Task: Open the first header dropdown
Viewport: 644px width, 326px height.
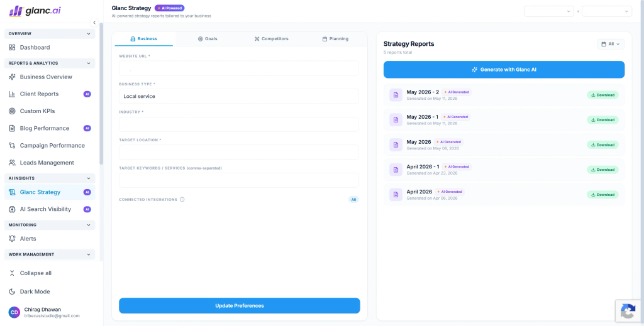Action: pos(548,11)
